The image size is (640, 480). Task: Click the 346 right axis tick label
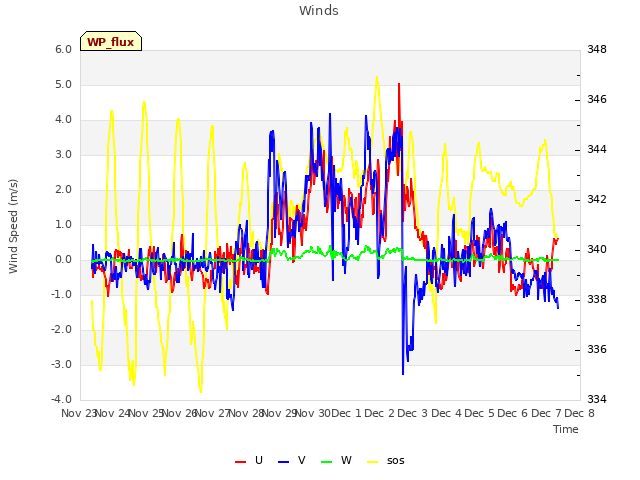[597, 99]
